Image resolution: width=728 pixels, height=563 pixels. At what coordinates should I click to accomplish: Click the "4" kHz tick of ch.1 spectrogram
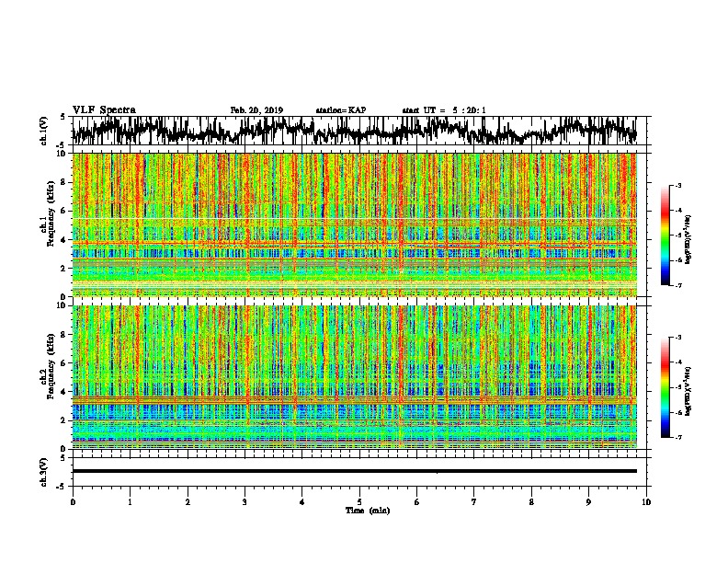(64, 240)
